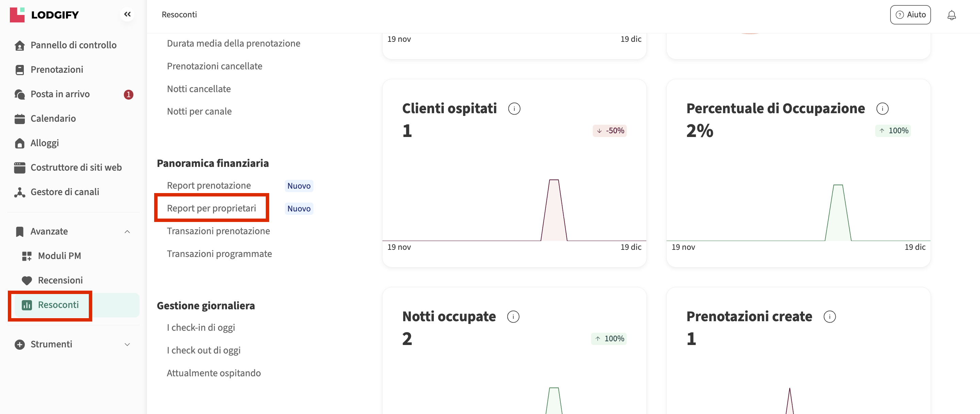Collapse the Avanzate section chevron
Screen dimensions: 980x414
click(x=128, y=232)
